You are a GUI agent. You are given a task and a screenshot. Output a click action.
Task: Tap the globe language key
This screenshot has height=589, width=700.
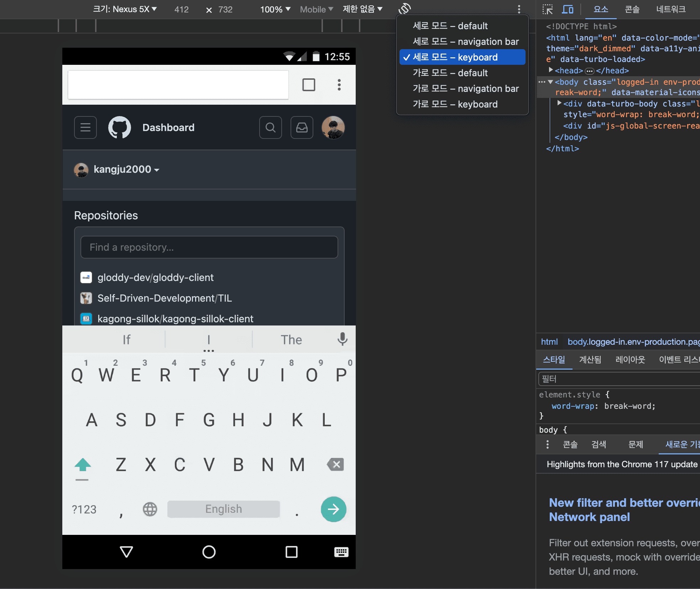[x=150, y=509]
